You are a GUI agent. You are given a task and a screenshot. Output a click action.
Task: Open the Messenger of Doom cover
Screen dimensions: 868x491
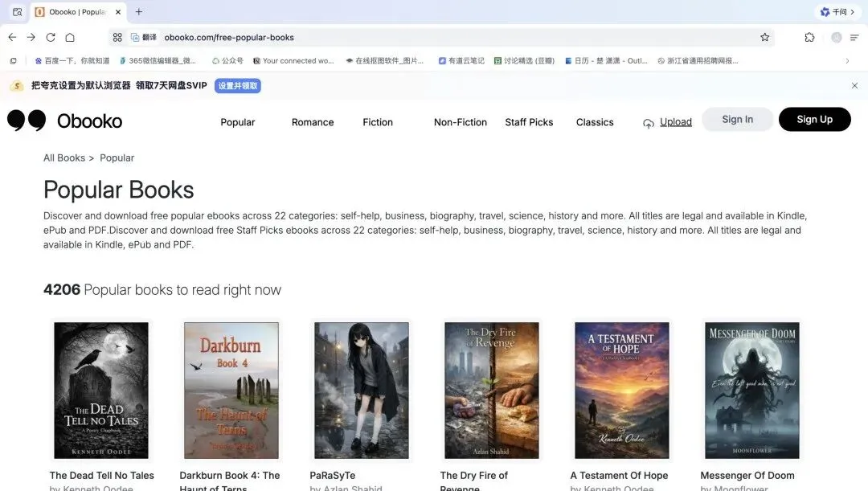coord(751,391)
